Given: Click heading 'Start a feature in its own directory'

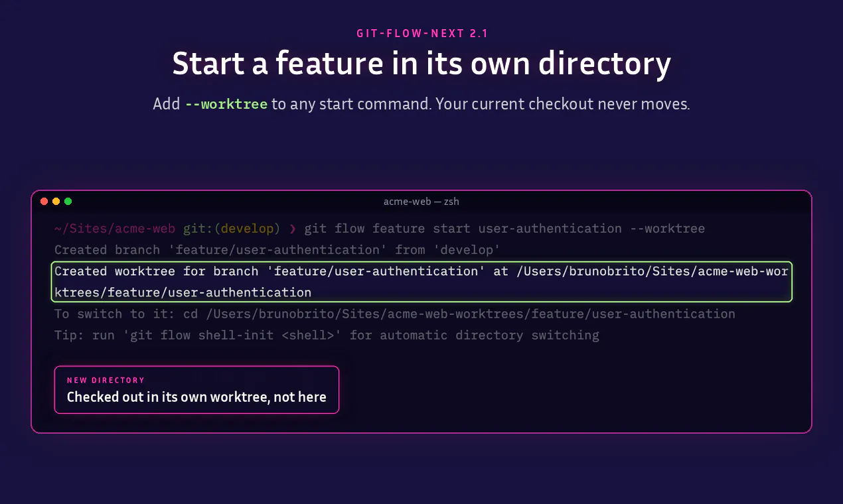Looking at the screenshot, I should coord(421,64).
